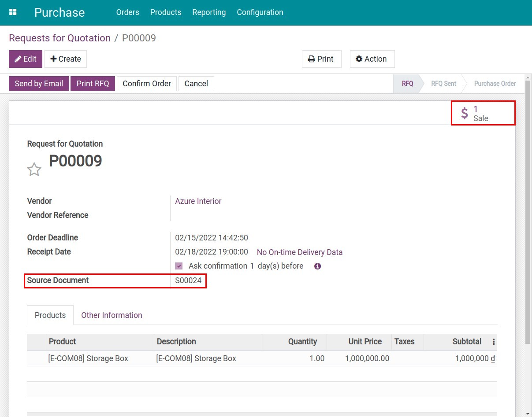Expand the Reporting menu
Screen dimensions: 532x417
coord(209,12)
